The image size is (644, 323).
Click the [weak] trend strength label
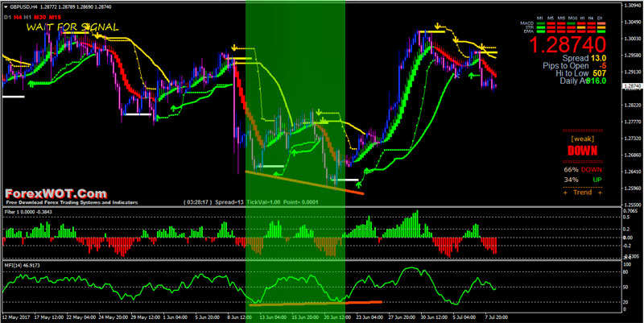pyautogui.click(x=582, y=139)
